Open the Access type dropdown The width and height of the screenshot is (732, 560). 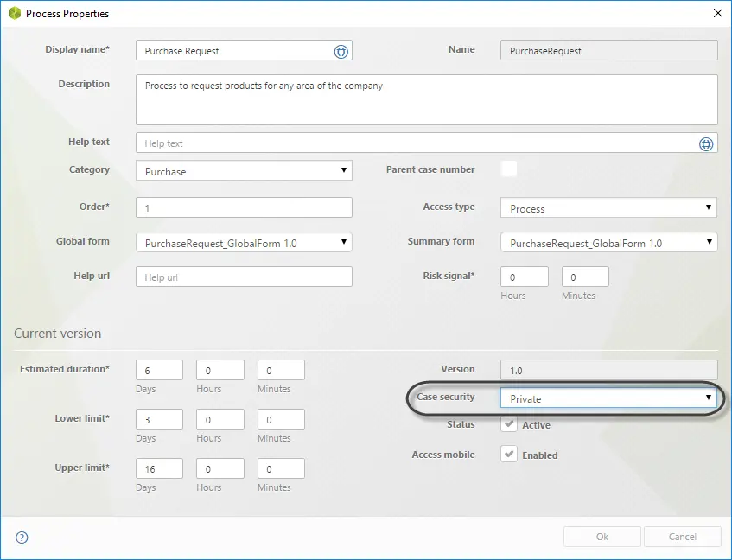tap(608, 207)
